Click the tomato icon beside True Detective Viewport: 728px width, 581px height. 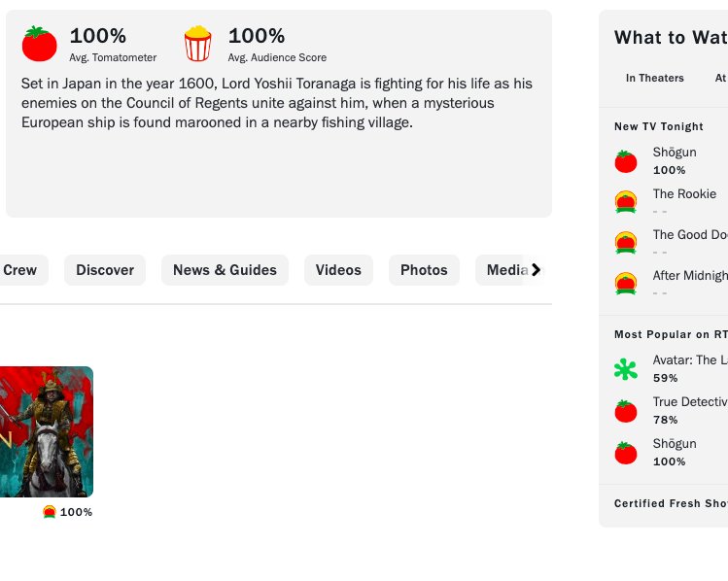626,411
